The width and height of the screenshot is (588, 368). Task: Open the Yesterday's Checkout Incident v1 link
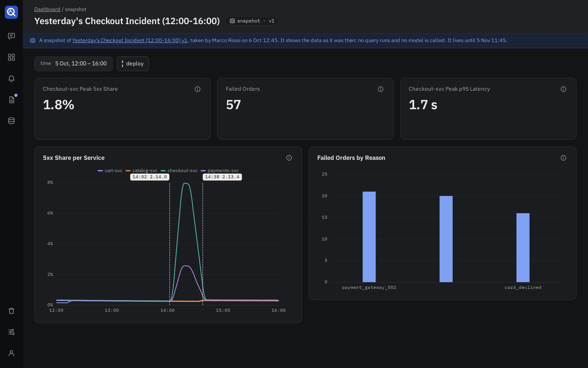(130, 40)
